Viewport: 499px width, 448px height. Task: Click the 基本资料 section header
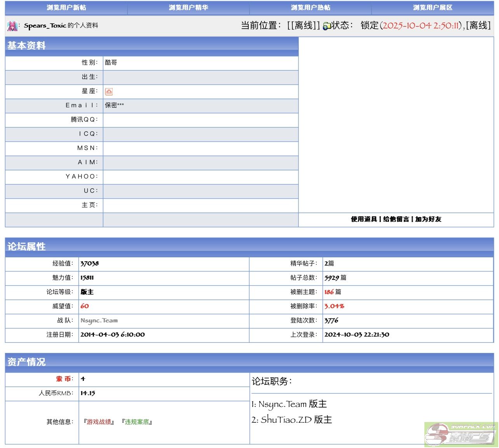(x=26, y=46)
